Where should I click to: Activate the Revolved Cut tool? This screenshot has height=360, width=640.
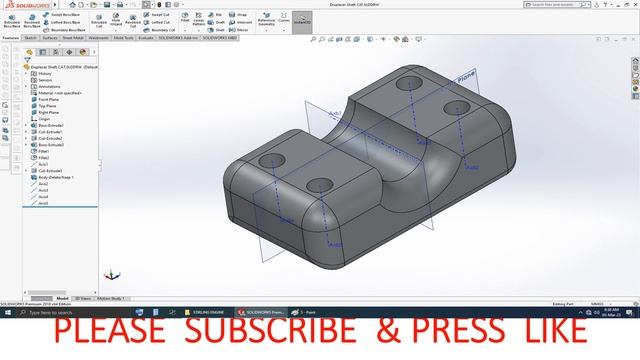133,21
